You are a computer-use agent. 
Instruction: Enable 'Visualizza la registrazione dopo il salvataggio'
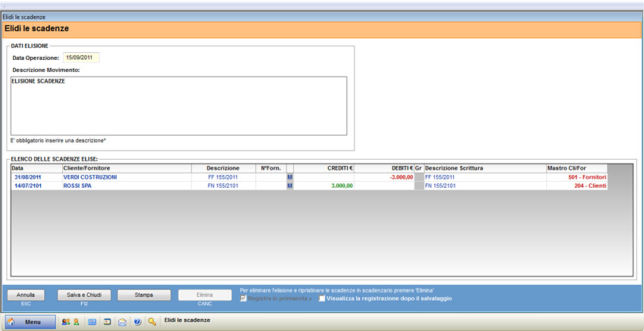(x=322, y=298)
